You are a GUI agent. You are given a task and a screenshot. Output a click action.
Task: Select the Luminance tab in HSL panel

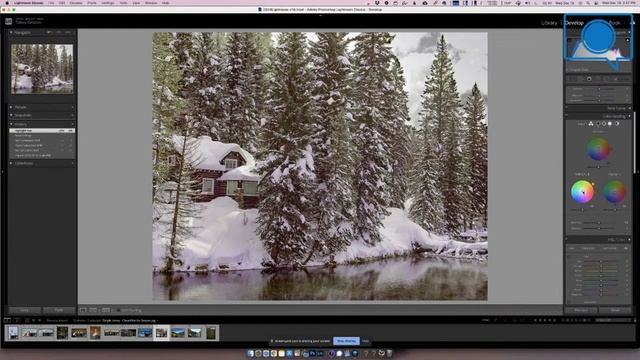(x=609, y=248)
